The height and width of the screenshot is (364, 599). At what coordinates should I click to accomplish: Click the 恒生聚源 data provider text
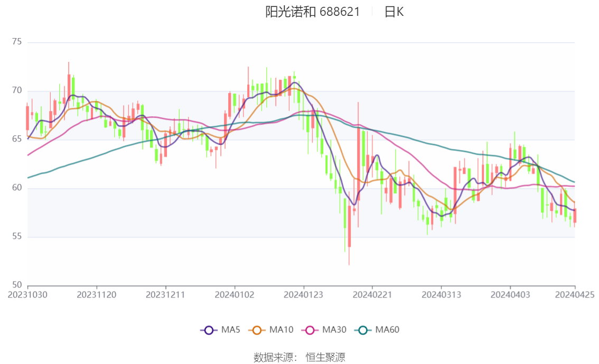tap(325, 358)
